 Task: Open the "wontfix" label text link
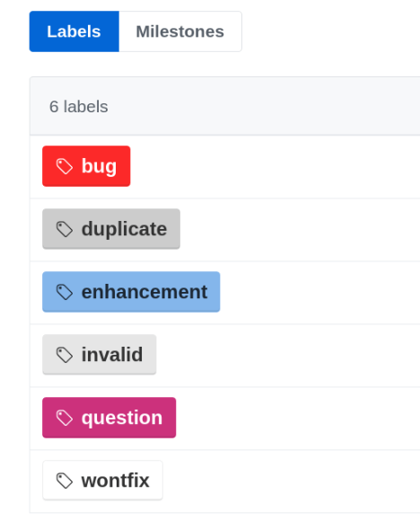coord(115,481)
